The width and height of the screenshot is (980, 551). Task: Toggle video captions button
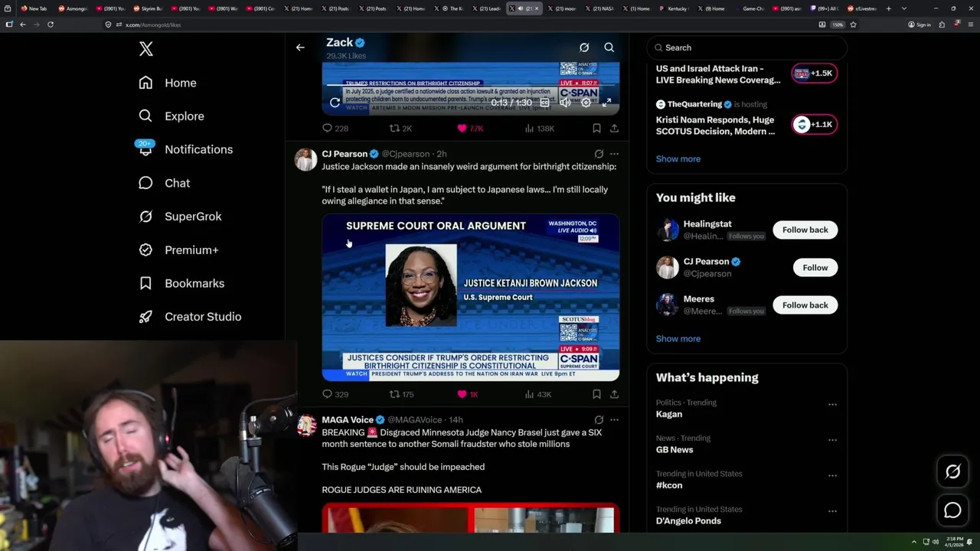(x=544, y=103)
